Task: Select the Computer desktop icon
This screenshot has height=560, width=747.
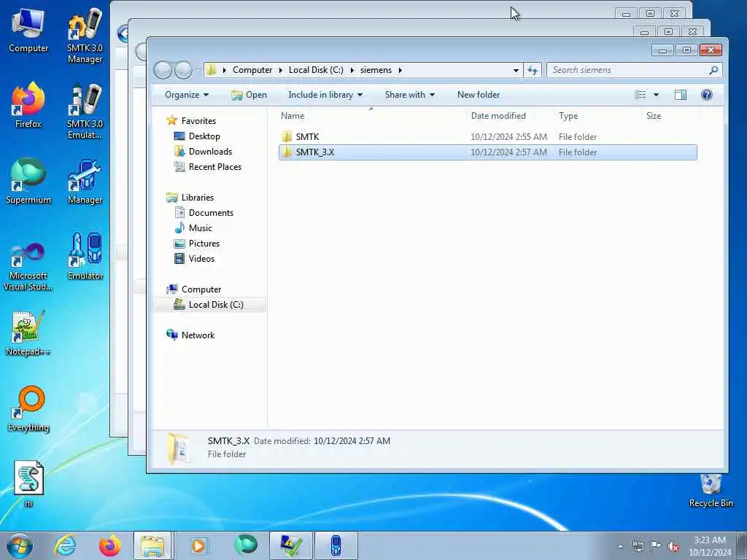Action: click(28, 30)
